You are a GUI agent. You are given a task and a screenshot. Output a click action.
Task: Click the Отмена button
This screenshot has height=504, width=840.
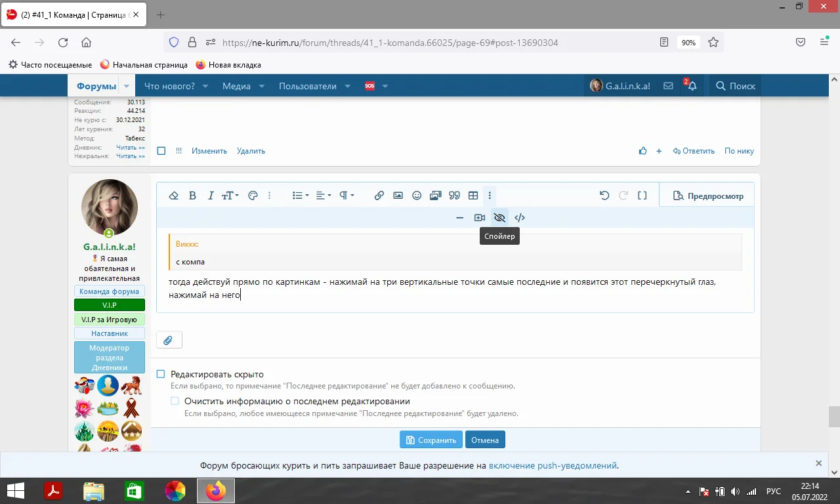[x=485, y=440]
